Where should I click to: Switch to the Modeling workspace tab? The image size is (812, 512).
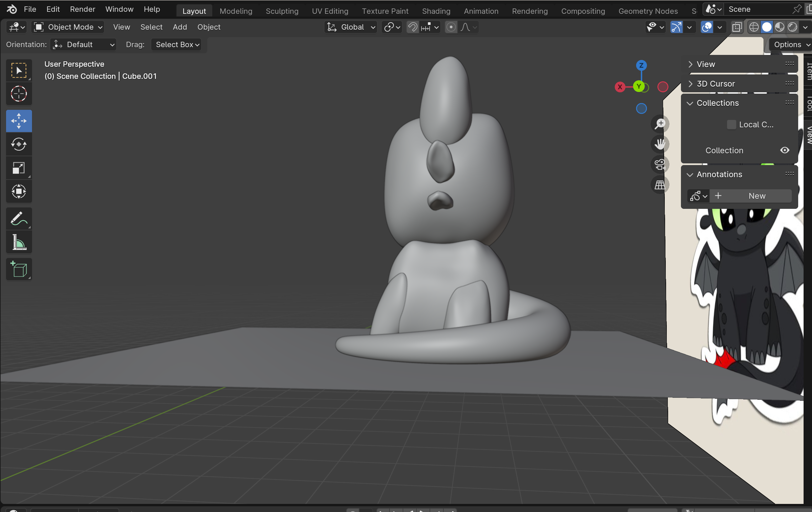tap(236, 11)
